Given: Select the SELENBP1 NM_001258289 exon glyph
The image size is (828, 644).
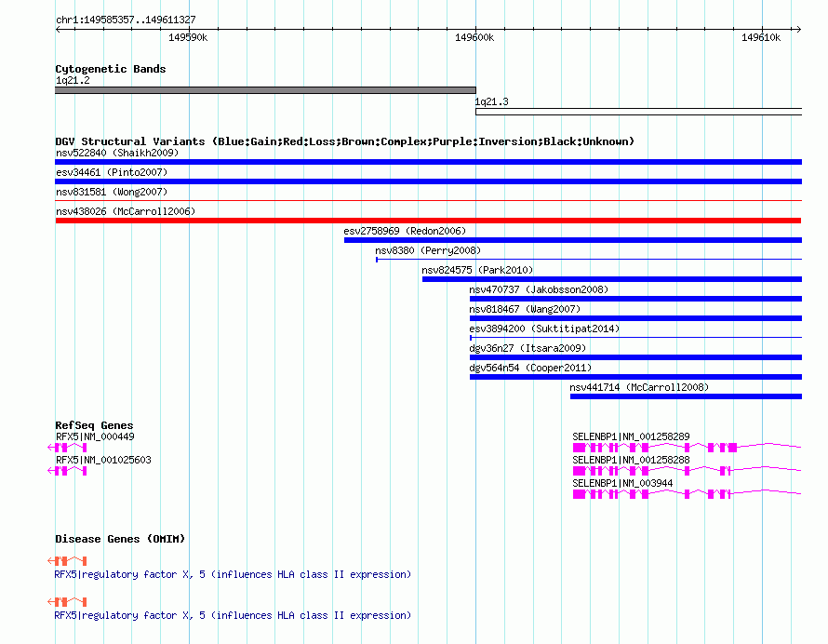Looking at the screenshot, I should (687, 448).
